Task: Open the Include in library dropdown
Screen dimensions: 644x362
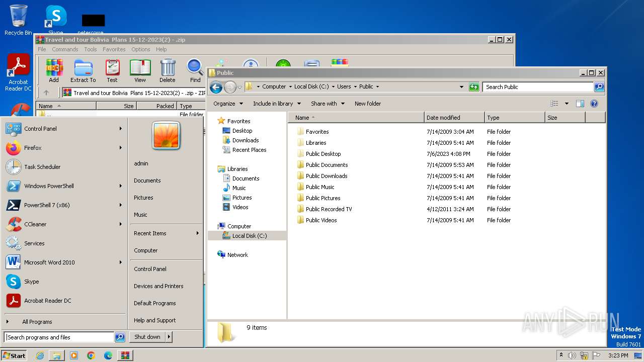Action: coord(277,104)
